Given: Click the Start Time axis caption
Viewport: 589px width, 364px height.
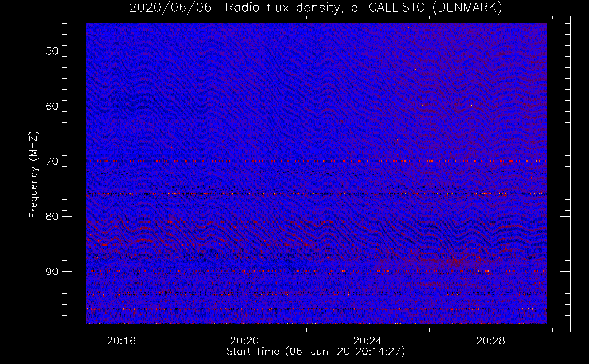Looking at the screenshot, I should pos(316,352).
